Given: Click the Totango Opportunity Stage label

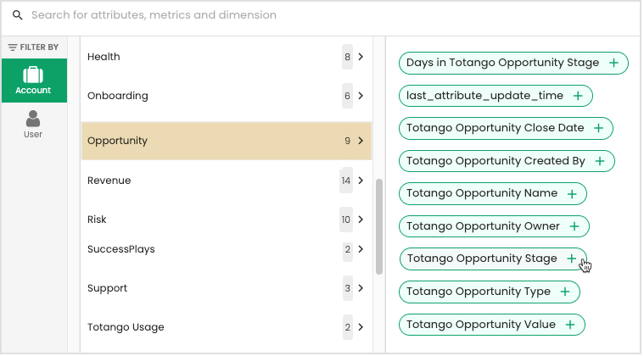Looking at the screenshot, I should (482, 259).
